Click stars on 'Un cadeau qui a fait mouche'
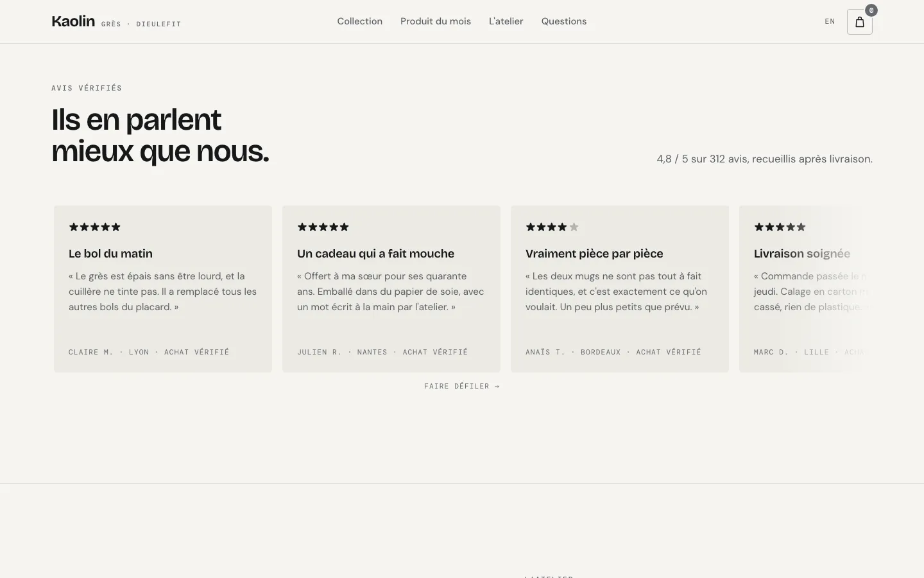The image size is (924, 578). tap(323, 227)
